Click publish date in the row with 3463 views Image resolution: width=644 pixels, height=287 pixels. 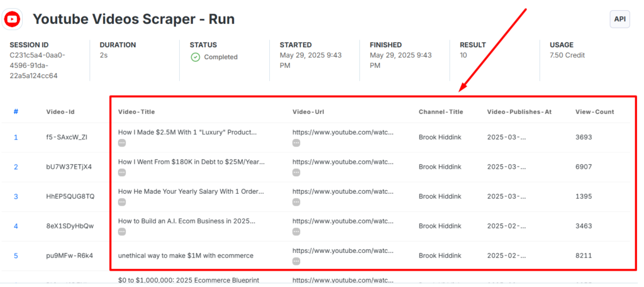coord(506,226)
